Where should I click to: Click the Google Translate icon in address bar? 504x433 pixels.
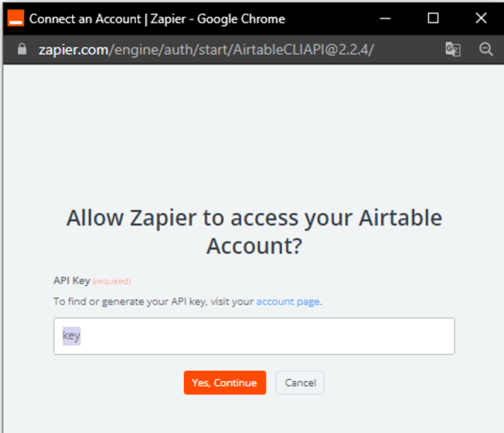tap(453, 49)
